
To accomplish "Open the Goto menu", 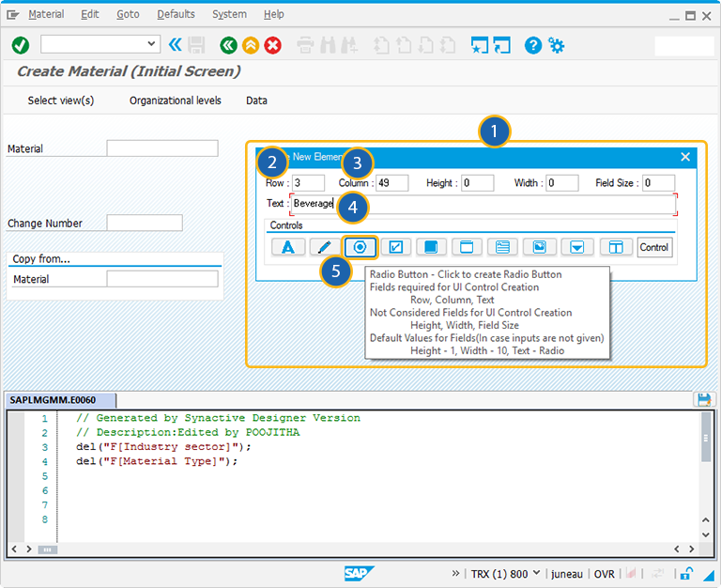I will (x=128, y=14).
